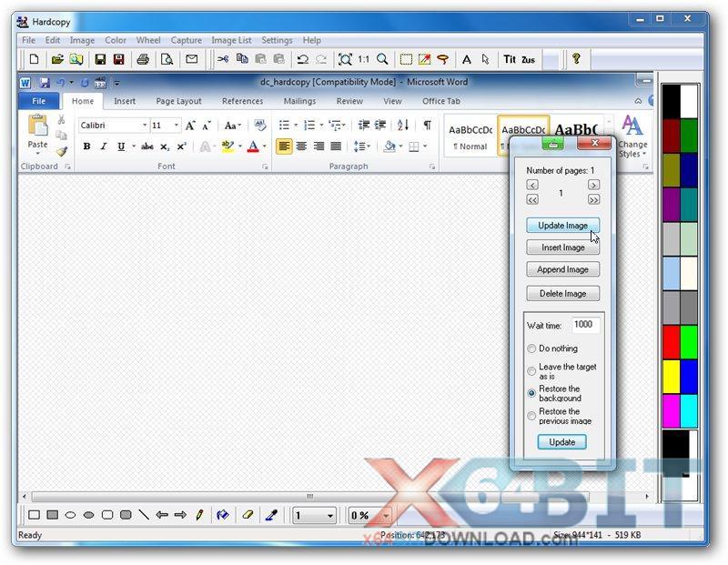
Task: Click the horizontal scrollbar thumb
Action: (310, 496)
